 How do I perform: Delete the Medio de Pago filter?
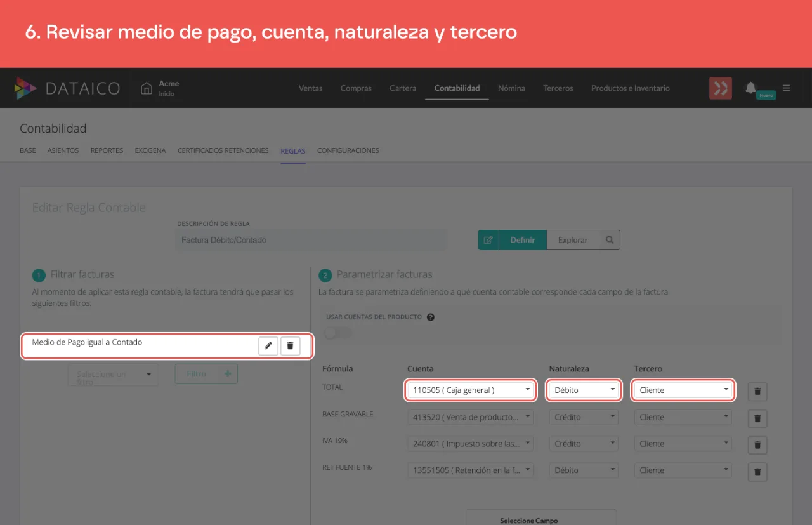point(291,346)
